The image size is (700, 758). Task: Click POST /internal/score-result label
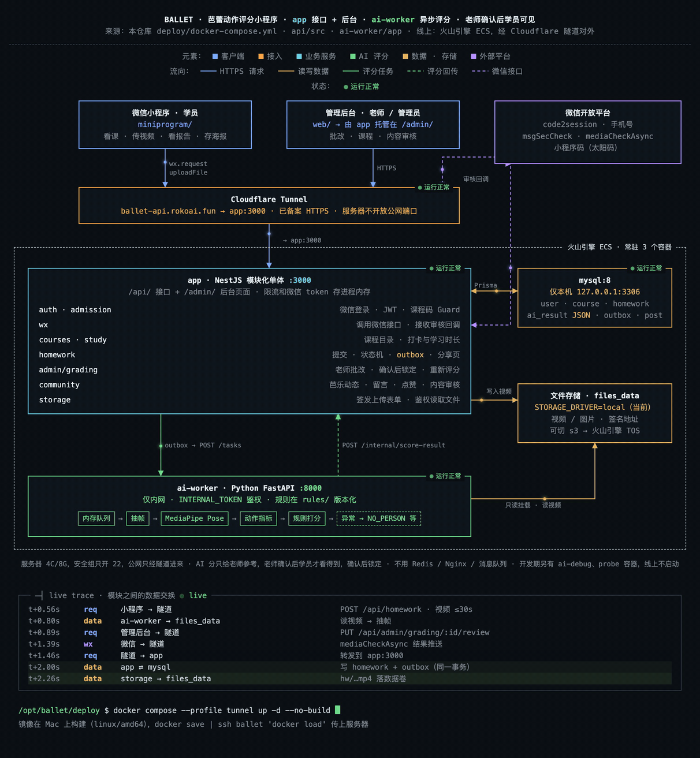click(x=393, y=445)
